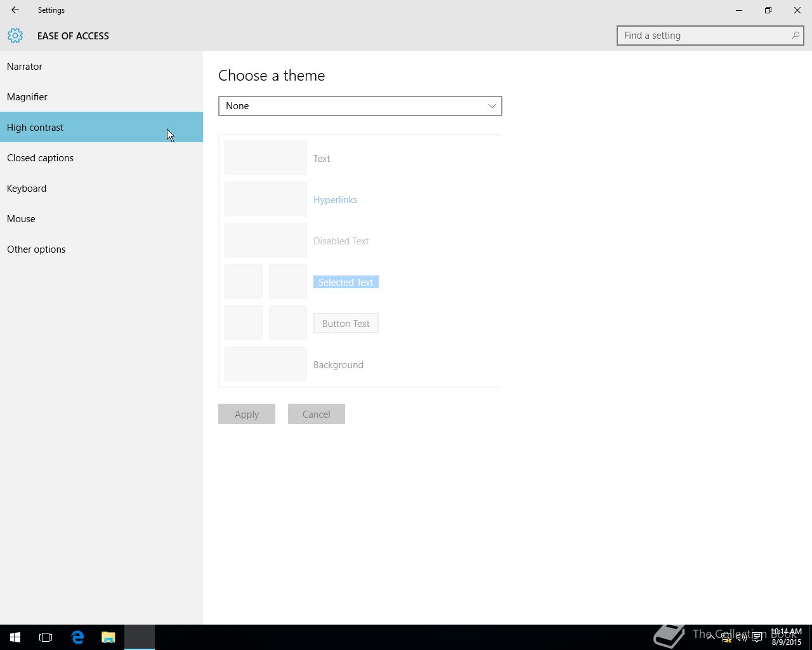Click the Hyperlinks preview link
Screen dimensions: 812x650
[335, 199]
